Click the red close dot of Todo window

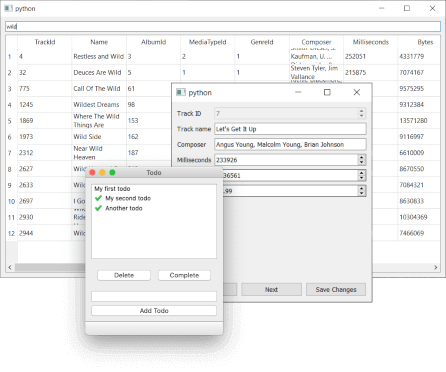(93, 172)
